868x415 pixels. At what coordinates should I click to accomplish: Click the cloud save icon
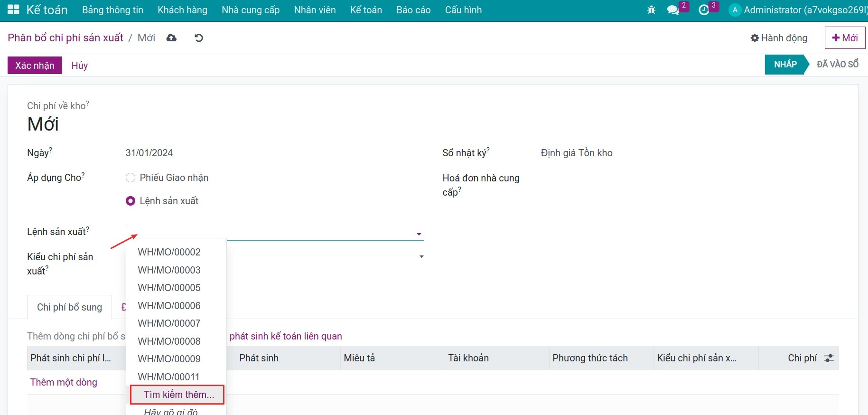171,38
